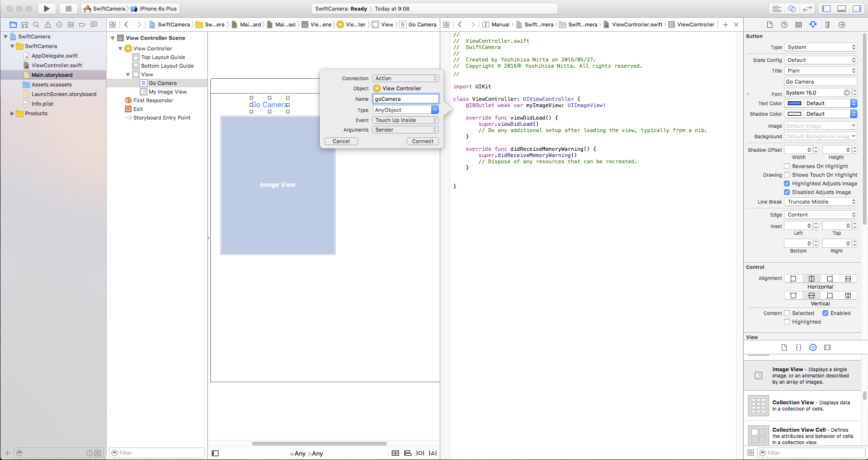Toggle the Enabled content checkbox

(x=825, y=313)
